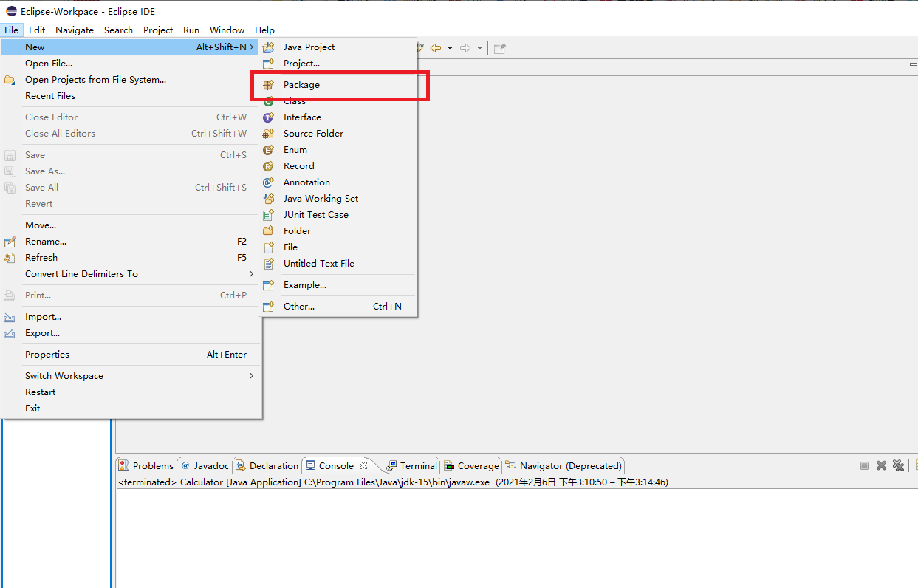
Task: Click the Record icon in the submenu
Action: (x=269, y=166)
